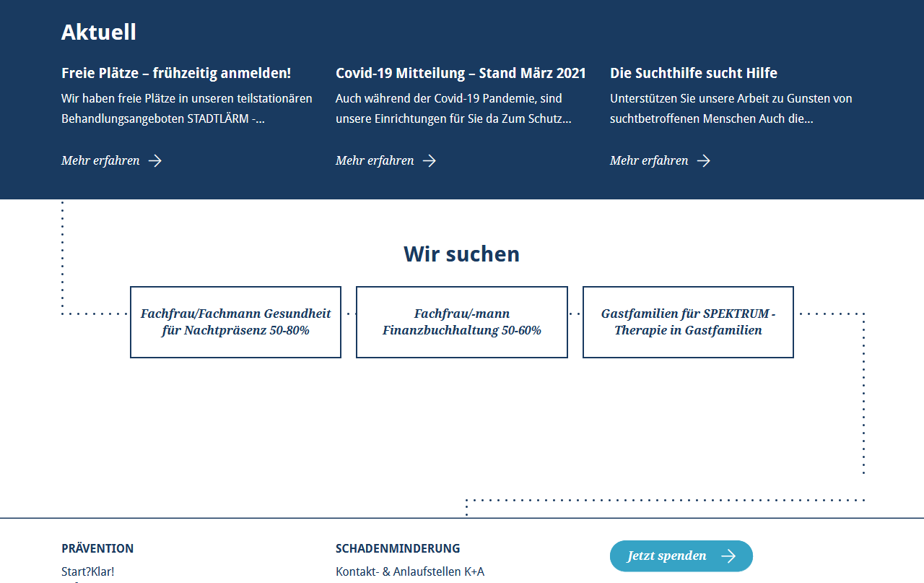This screenshot has width=924, height=583.
Task: Open Fachfrau/Fachmann Gesundheit Nachtpräsenz job box
Action: click(x=235, y=322)
